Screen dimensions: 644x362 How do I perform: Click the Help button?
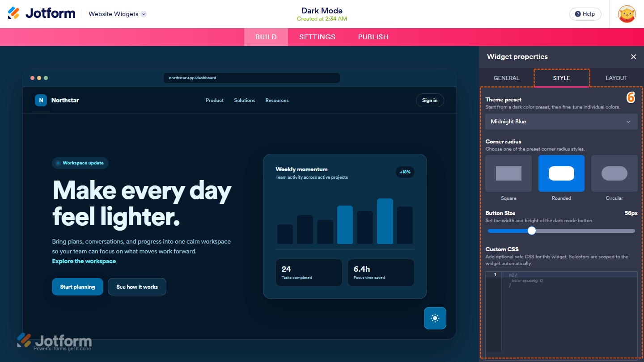tap(585, 14)
